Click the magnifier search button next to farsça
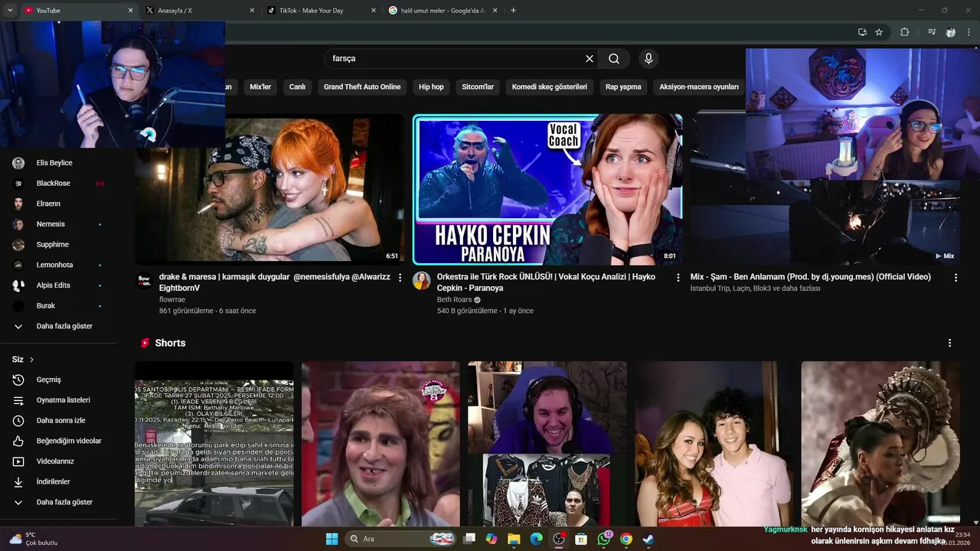 614,59
